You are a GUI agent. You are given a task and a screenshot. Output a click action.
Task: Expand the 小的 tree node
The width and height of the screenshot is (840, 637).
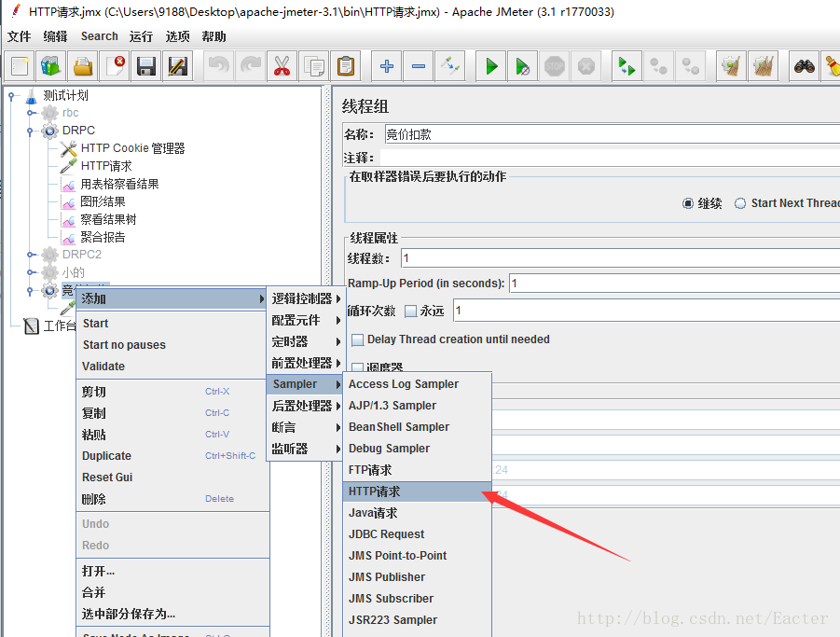[31, 272]
